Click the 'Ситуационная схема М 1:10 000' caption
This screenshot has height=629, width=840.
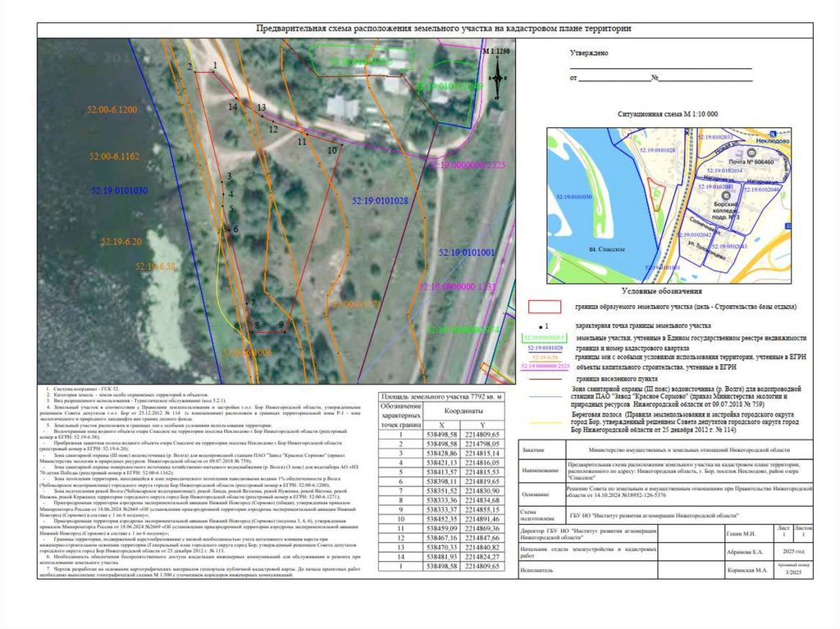[x=668, y=114]
